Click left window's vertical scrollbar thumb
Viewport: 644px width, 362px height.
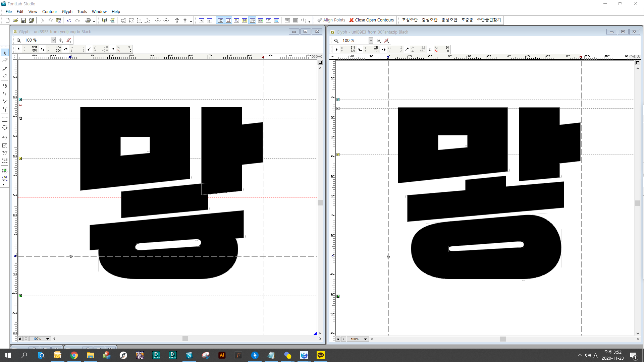(320, 202)
